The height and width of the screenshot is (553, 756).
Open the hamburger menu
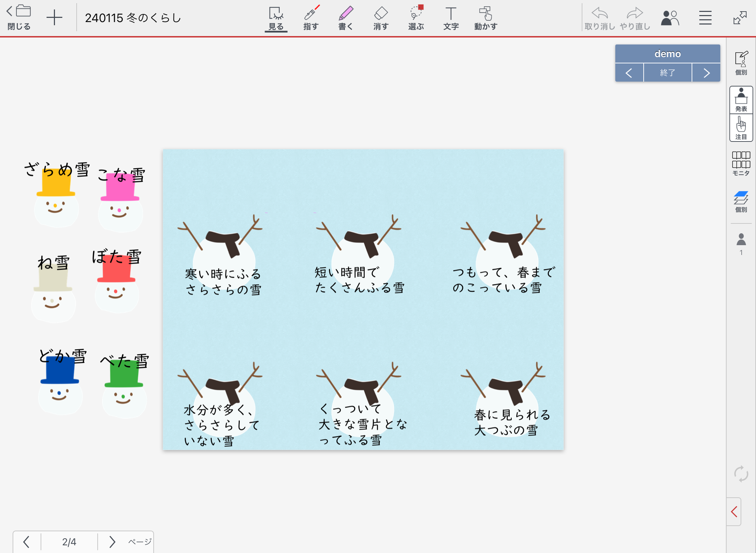(705, 18)
